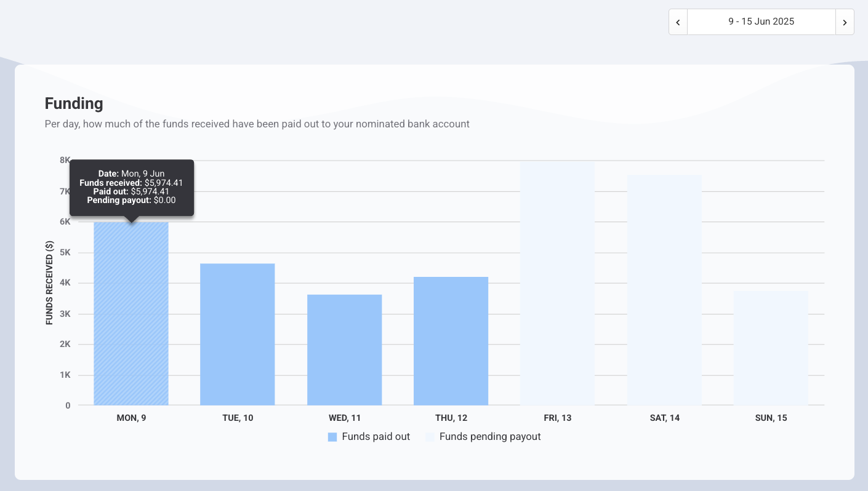Go to next week using right chevron
The width and height of the screenshot is (868, 491).
[845, 22]
